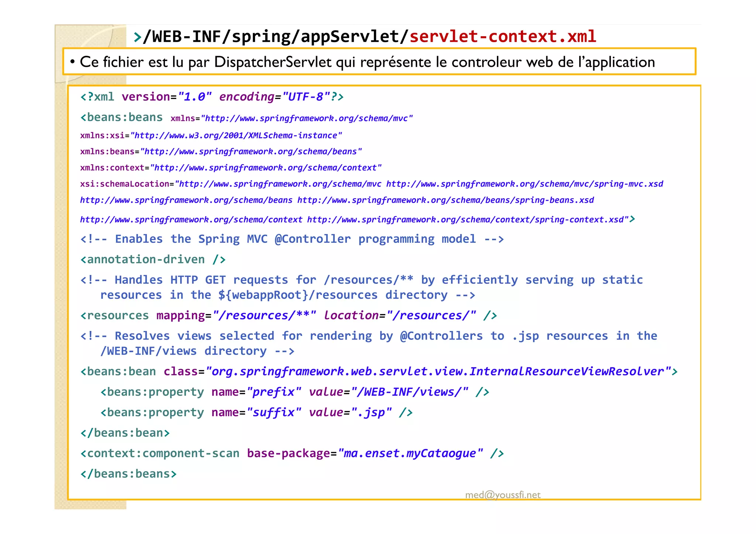The height and width of the screenshot is (534, 756).
Task: Click the <beans:beans xmlns mvc opening line
Action: [246, 118]
